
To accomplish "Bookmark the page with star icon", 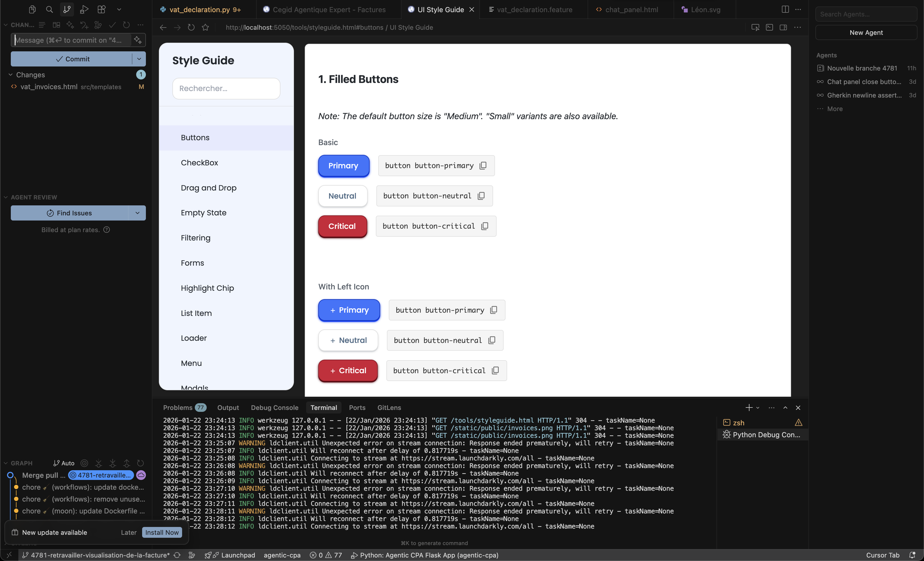I will click(x=205, y=27).
